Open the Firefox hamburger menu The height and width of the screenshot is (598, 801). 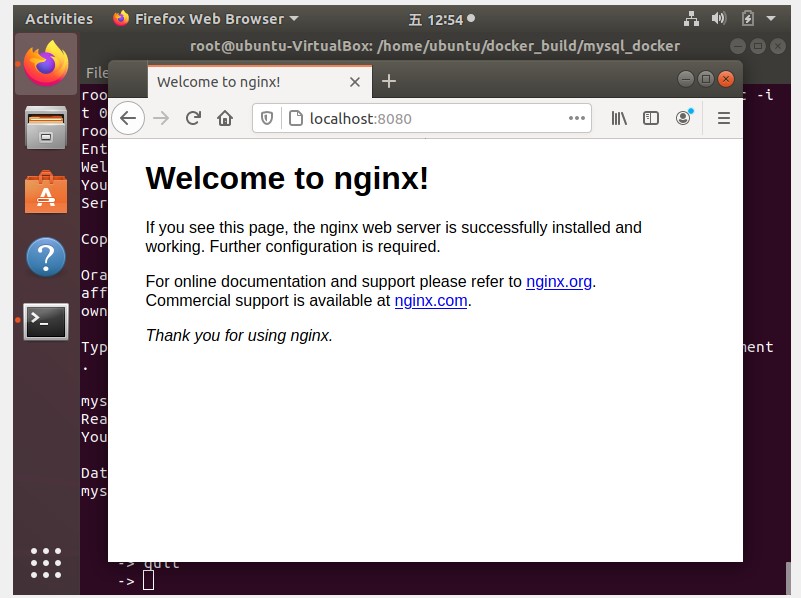(723, 118)
